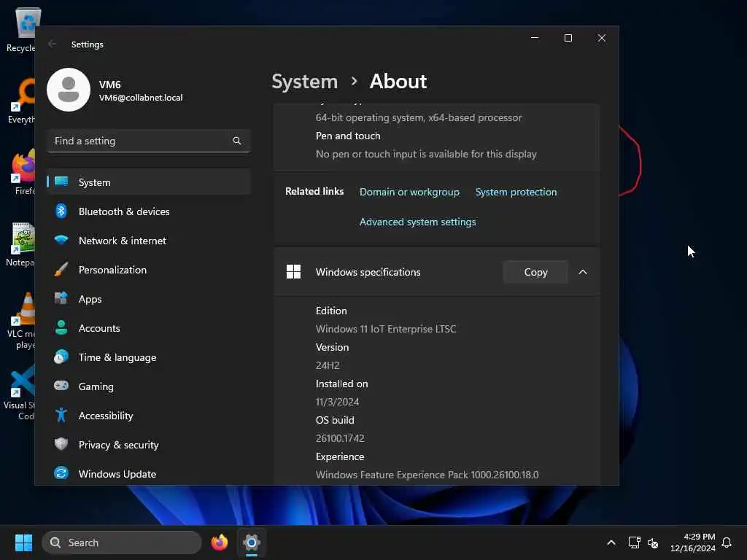Screen dimensions: 747x560
Task: Click the muted volume tray icon
Action: (x=653, y=542)
